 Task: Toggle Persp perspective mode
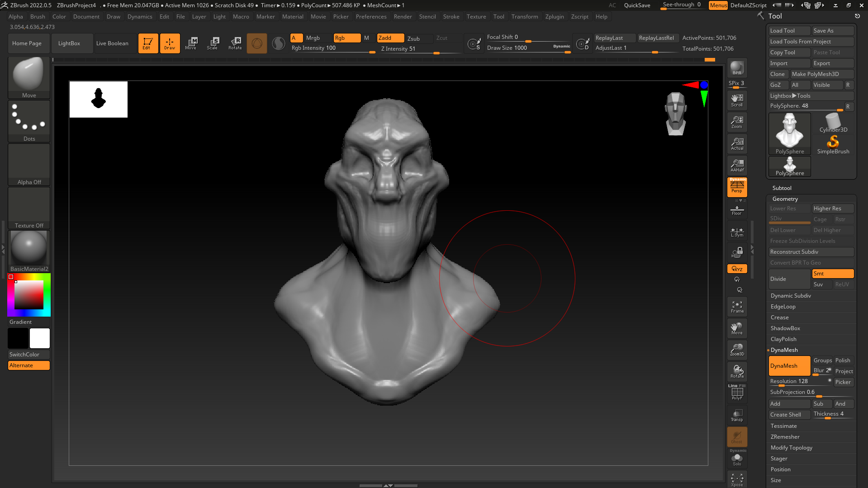point(737,187)
